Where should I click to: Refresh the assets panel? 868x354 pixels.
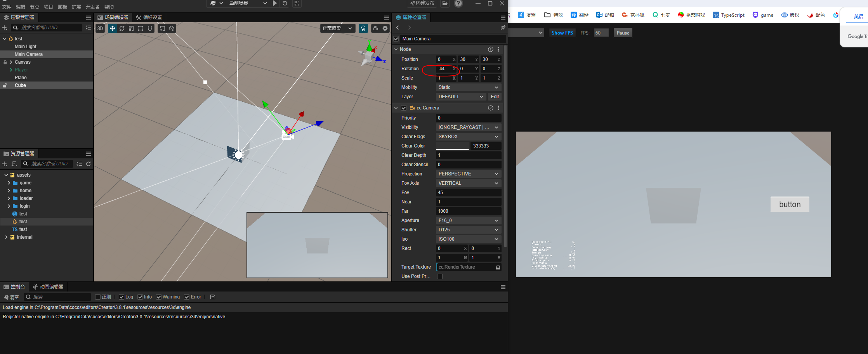89,164
